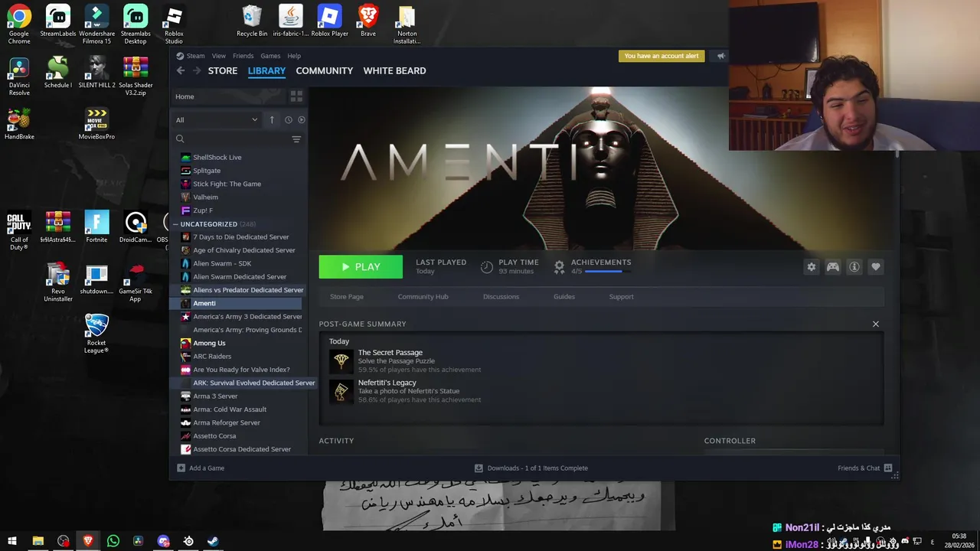The image size is (980, 551).
Task: Select Zup! F in library list
Action: tap(203, 210)
